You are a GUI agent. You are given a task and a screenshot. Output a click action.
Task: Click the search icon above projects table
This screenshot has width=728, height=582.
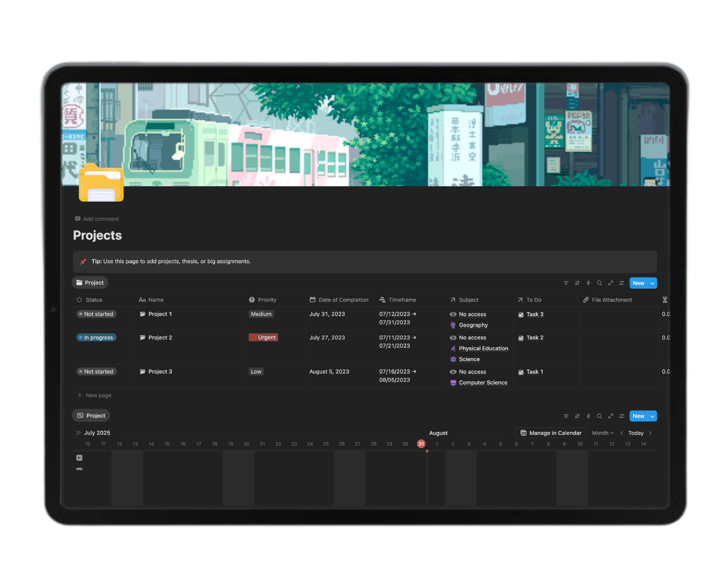click(599, 283)
